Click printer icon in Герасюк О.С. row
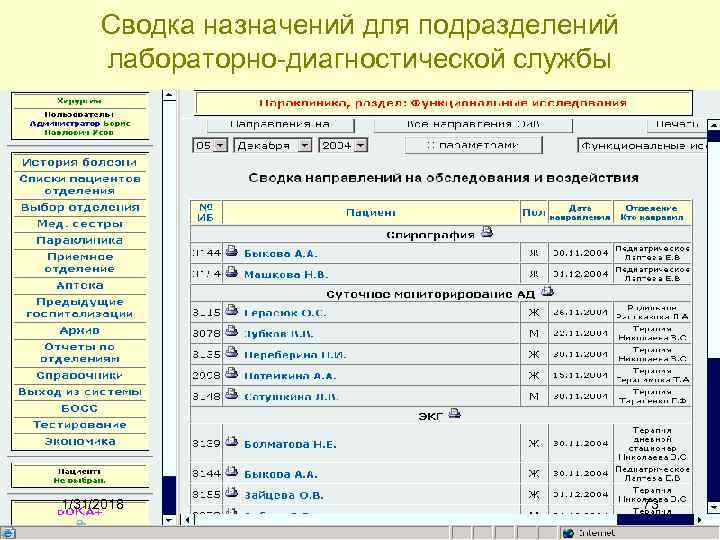Image resolution: width=720 pixels, height=540 pixels. (x=232, y=311)
